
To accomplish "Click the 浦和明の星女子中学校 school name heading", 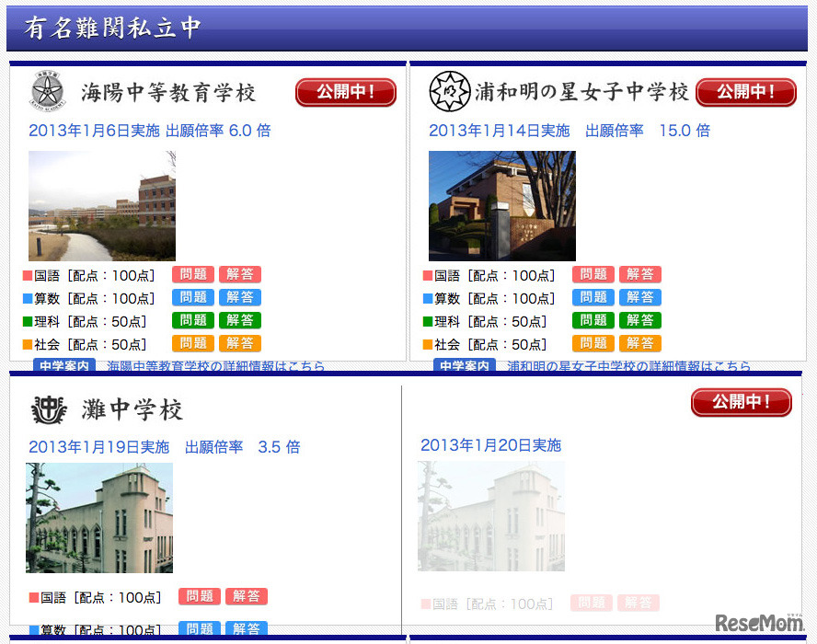I will pos(581,92).
